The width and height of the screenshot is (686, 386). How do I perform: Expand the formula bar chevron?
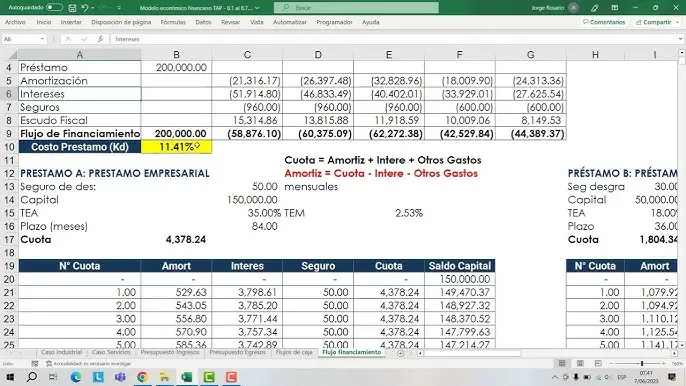[680, 39]
